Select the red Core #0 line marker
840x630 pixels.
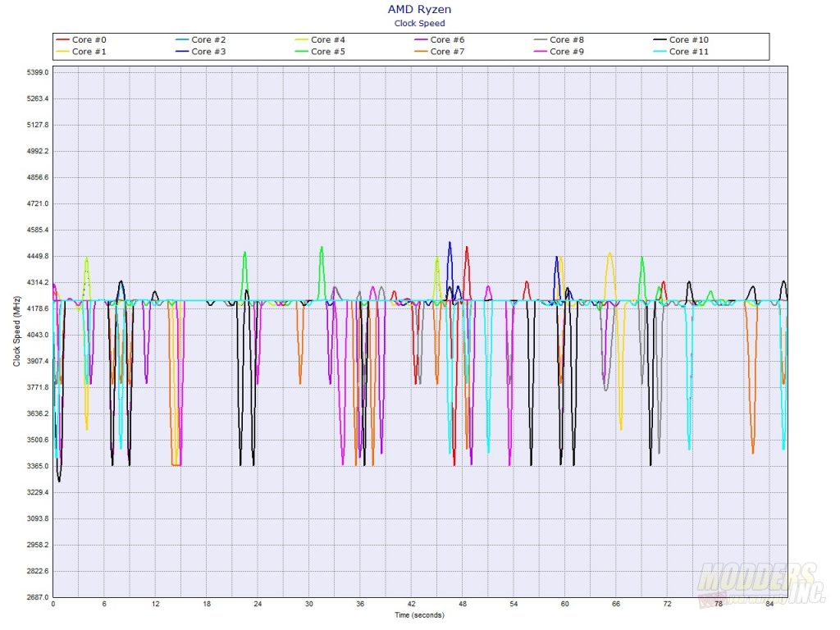pyautogui.click(x=64, y=39)
